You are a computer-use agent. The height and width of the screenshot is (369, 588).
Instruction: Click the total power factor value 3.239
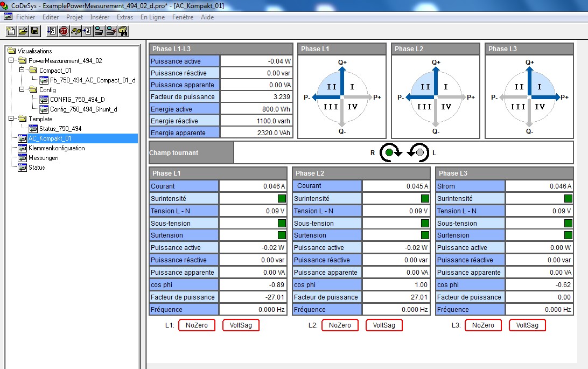tap(256, 97)
